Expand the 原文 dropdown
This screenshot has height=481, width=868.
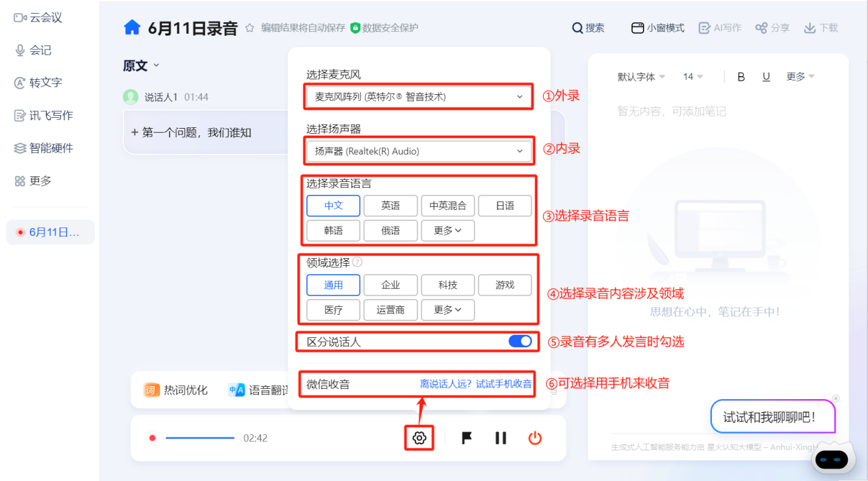[x=141, y=66]
